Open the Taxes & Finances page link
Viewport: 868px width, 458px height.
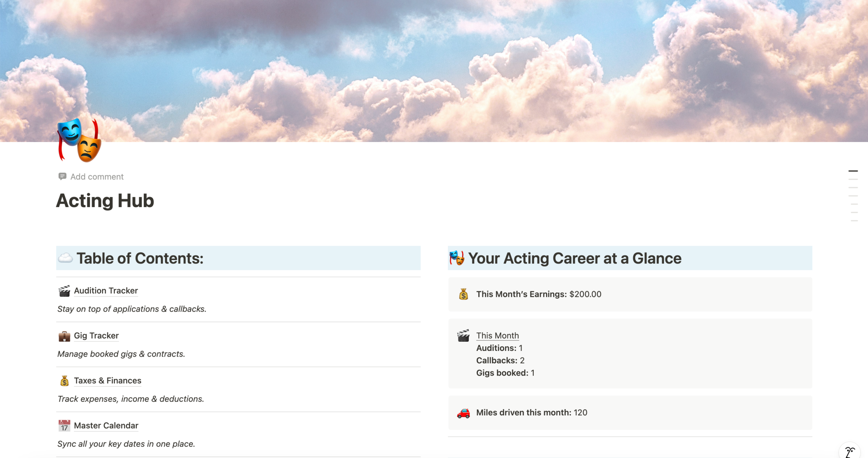click(107, 381)
